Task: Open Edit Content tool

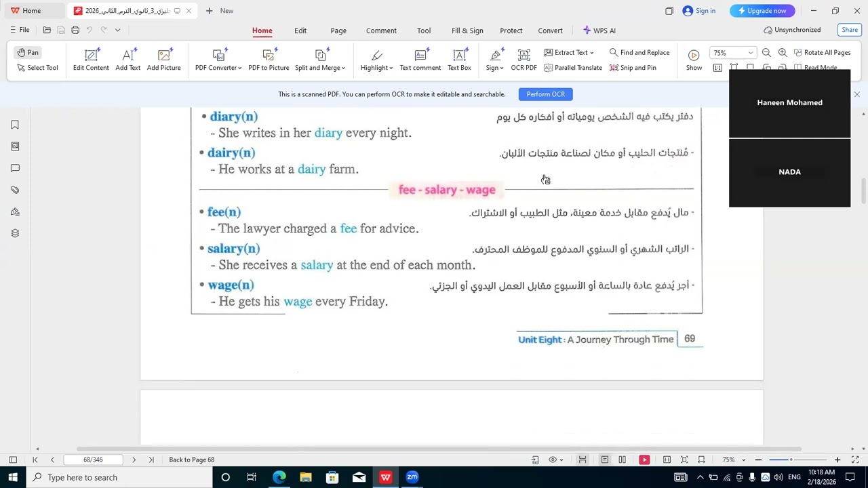Action: click(x=91, y=60)
